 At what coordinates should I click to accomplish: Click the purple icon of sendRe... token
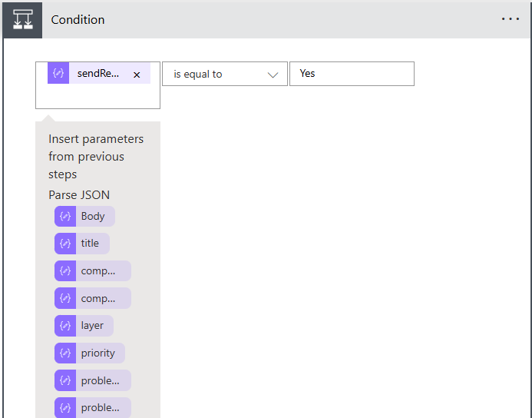pyautogui.click(x=58, y=74)
